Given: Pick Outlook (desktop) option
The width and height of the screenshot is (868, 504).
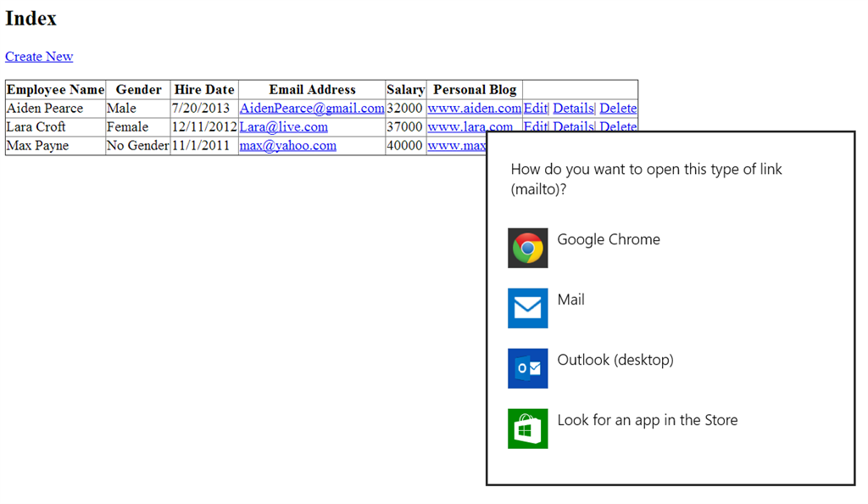Looking at the screenshot, I should point(615,360).
